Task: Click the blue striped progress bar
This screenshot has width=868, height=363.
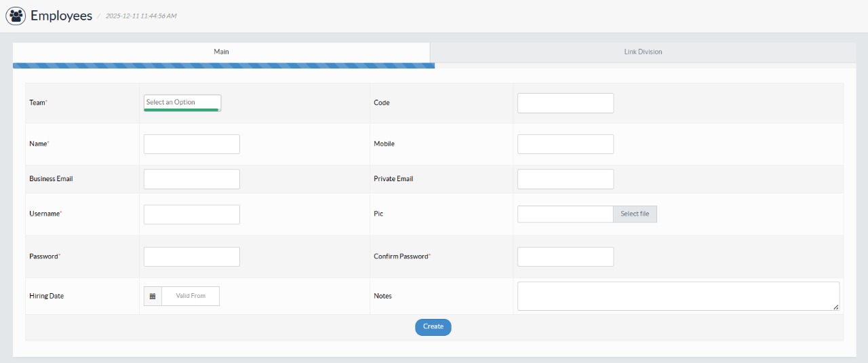Action: point(224,66)
